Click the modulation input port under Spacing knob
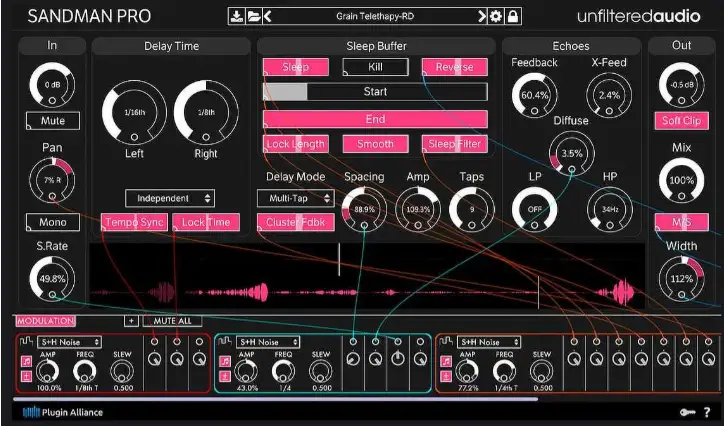The height and width of the screenshot is (426, 724). [364, 225]
